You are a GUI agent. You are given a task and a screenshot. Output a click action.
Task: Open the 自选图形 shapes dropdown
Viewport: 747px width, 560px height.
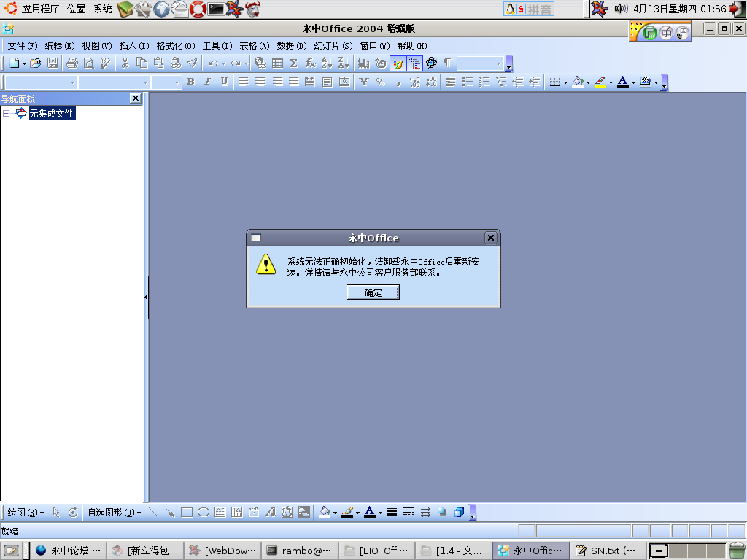[x=115, y=513]
